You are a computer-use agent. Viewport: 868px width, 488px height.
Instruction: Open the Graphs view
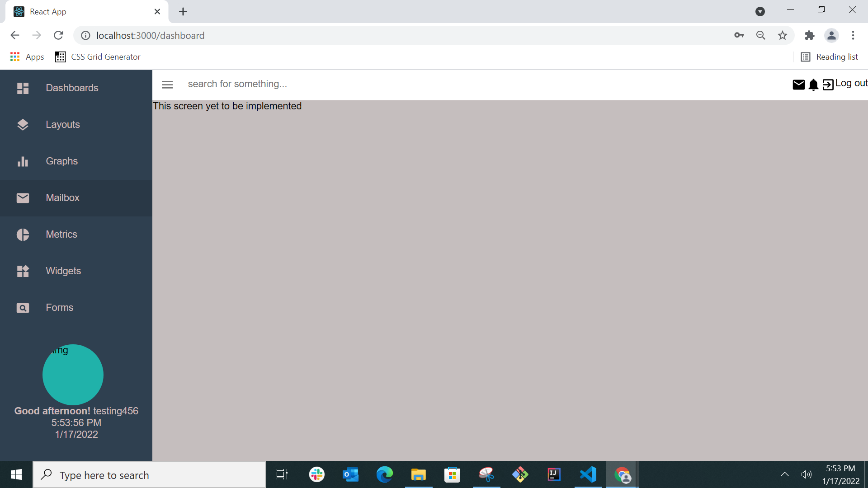point(61,161)
